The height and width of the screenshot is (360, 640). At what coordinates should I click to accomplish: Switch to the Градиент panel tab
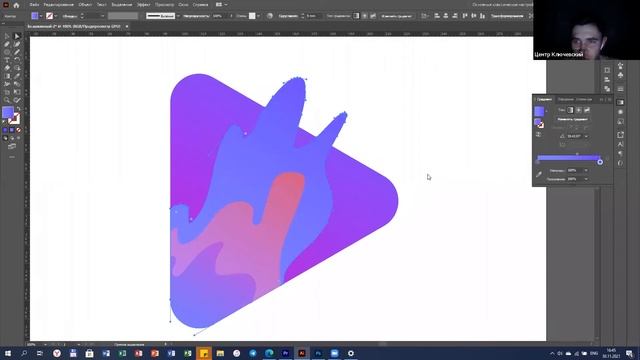[x=544, y=99]
